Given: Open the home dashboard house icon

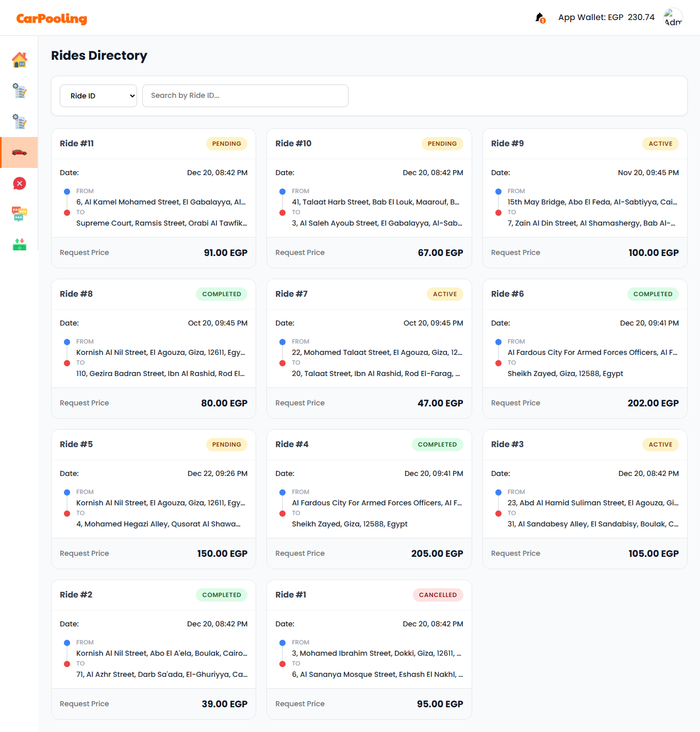Looking at the screenshot, I should tap(20, 60).
